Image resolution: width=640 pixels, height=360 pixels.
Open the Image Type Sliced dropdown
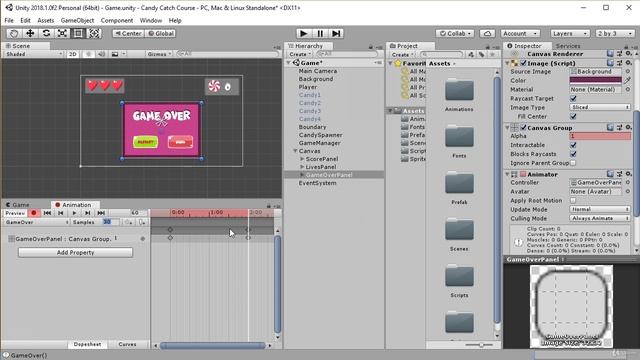[x=600, y=107]
